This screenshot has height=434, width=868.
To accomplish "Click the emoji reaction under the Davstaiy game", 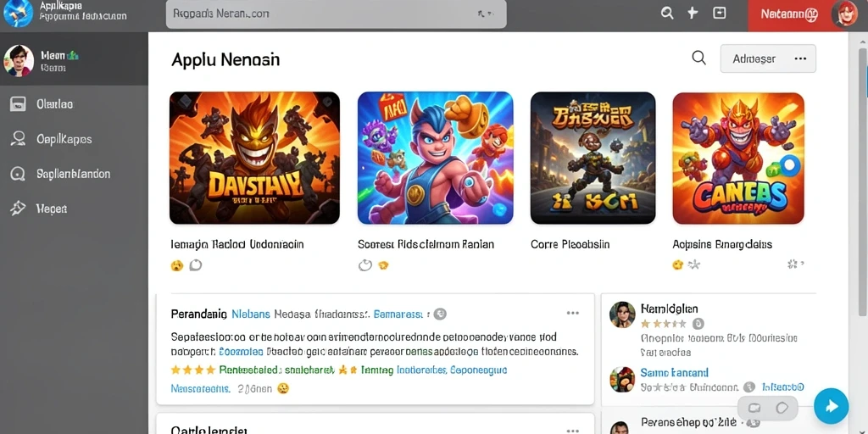I will (x=176, y=265).
